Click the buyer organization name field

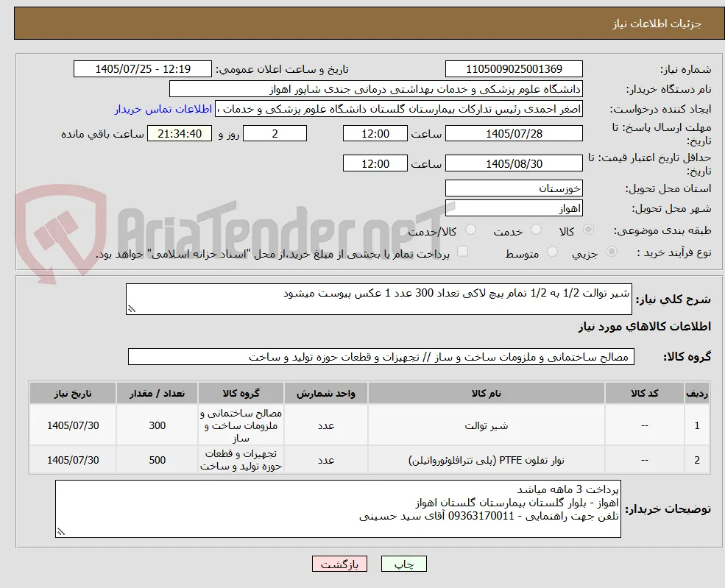(x=376, y=89)
